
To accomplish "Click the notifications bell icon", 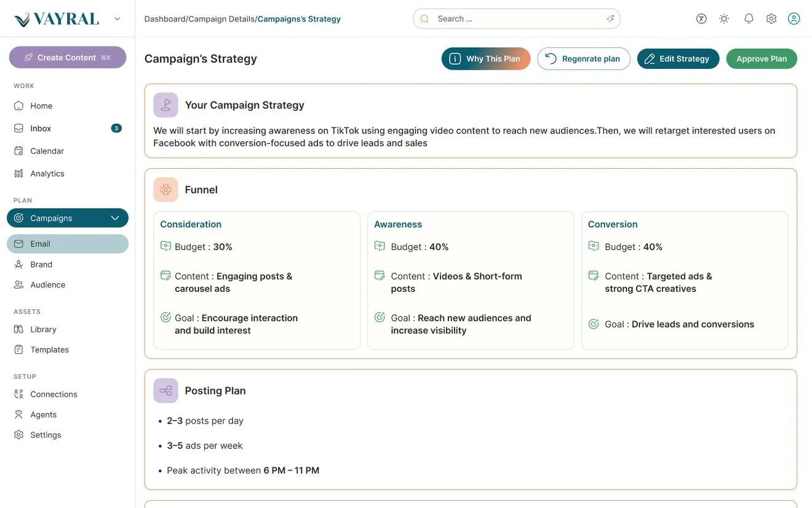I will tap(749, 18).
